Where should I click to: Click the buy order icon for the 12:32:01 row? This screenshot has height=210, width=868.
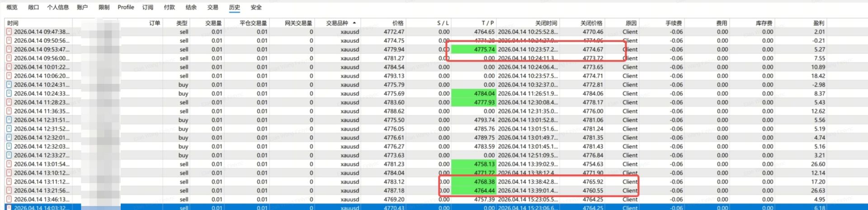(x=9, y=138)
